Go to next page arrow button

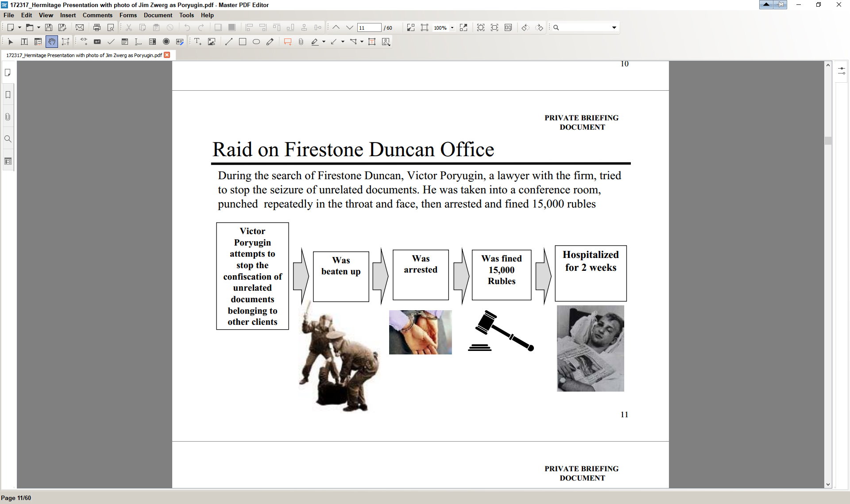[350, 27]
